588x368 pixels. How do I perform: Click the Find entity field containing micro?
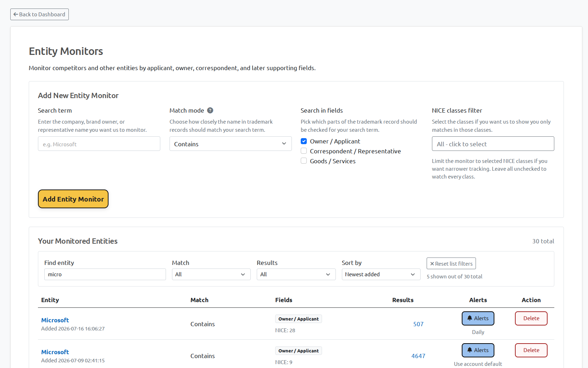(x=105, y=274)
